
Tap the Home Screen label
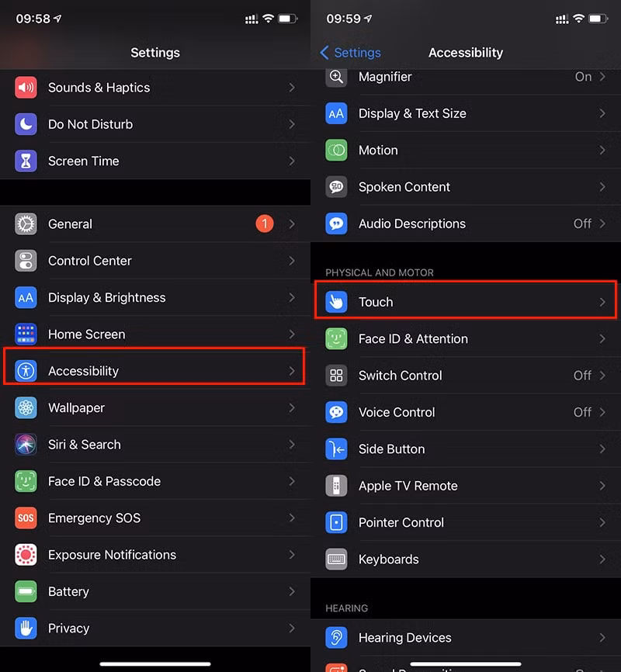point(87,334)
